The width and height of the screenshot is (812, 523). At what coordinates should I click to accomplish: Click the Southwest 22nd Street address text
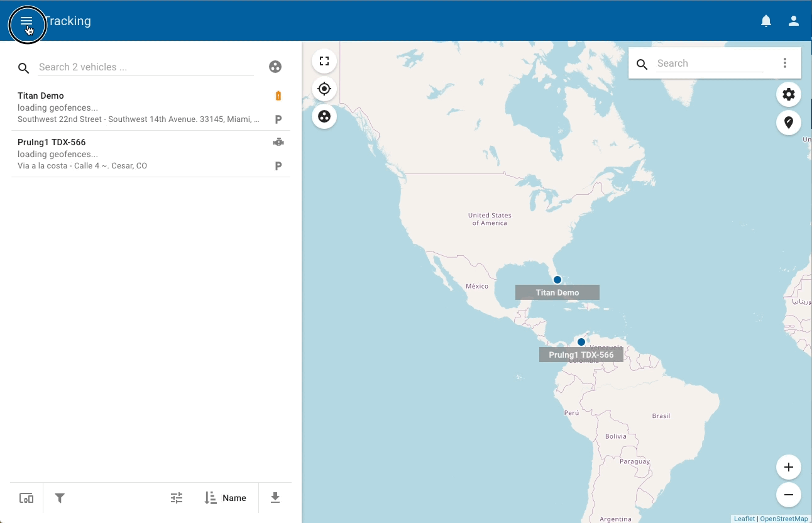point(138,119)
